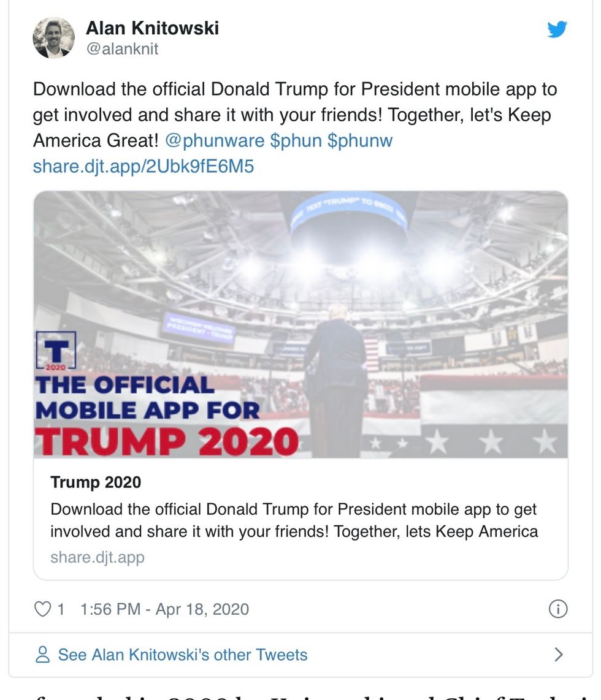Click the like count number 1
601x700 pixels.
[61, 609]
